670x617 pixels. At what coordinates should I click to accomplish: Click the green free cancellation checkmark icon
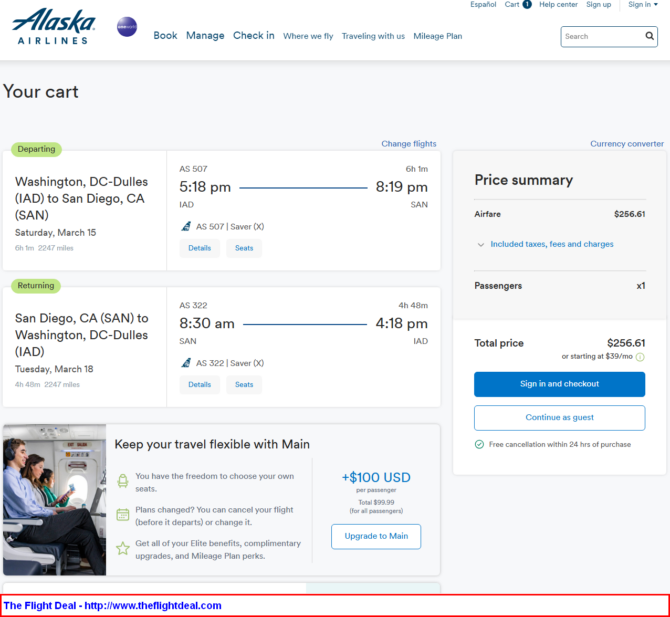pyautogui.click(x=480, y=444)
